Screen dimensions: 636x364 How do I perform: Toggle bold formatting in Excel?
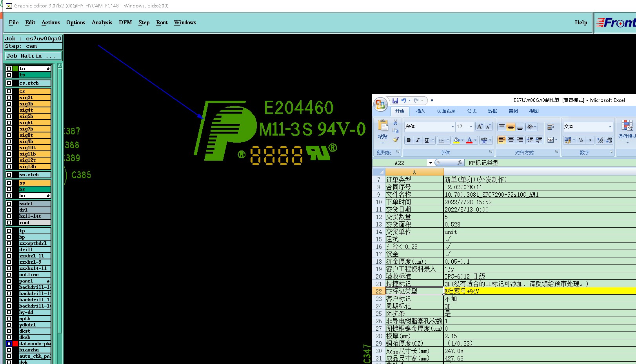click(x=409, y=140)
